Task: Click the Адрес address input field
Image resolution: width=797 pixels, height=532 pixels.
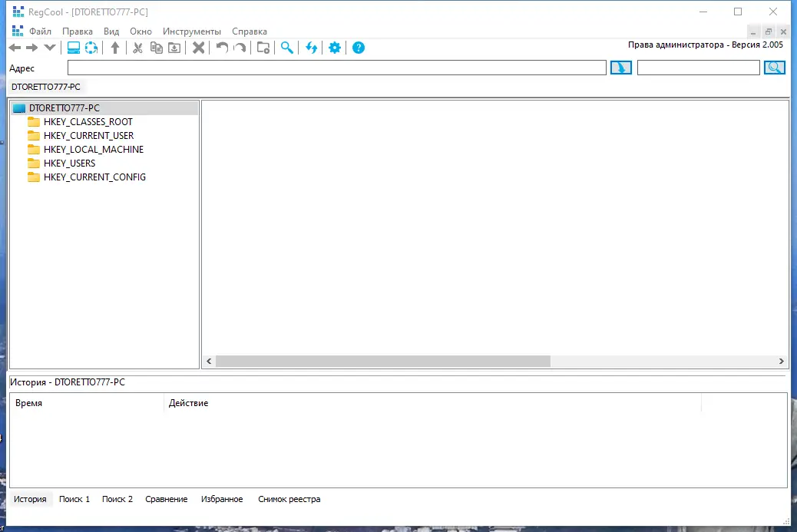Action: [x=337, y=68]
